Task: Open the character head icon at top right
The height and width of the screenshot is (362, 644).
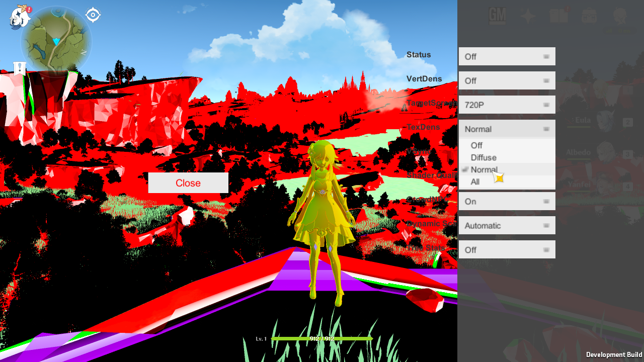Action: tap(620, 16)
